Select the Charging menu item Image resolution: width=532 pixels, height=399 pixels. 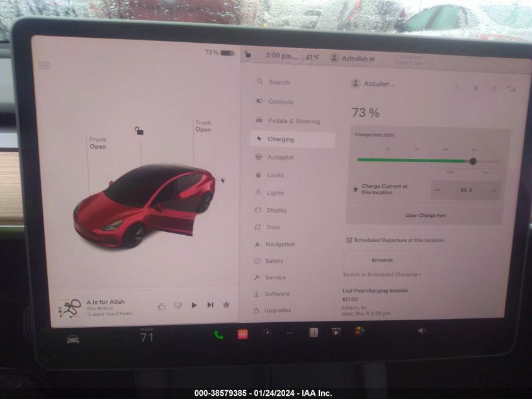(x=293, y=139)
